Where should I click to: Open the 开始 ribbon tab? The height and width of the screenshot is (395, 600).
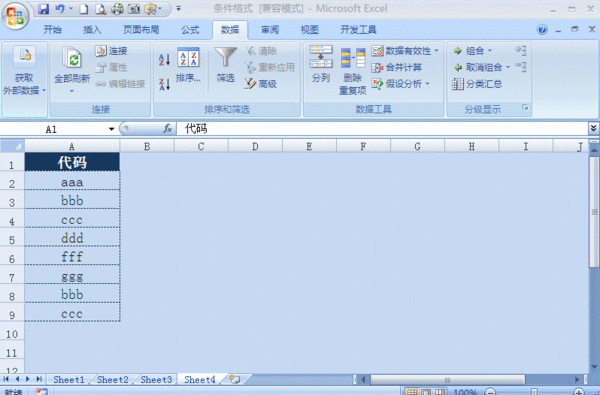point(52,30)
